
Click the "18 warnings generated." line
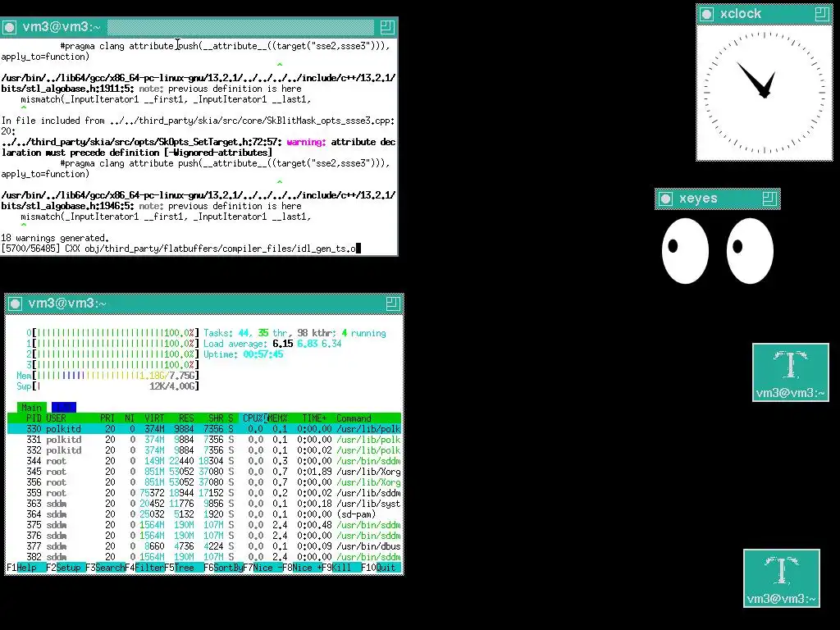coord(55,238)
